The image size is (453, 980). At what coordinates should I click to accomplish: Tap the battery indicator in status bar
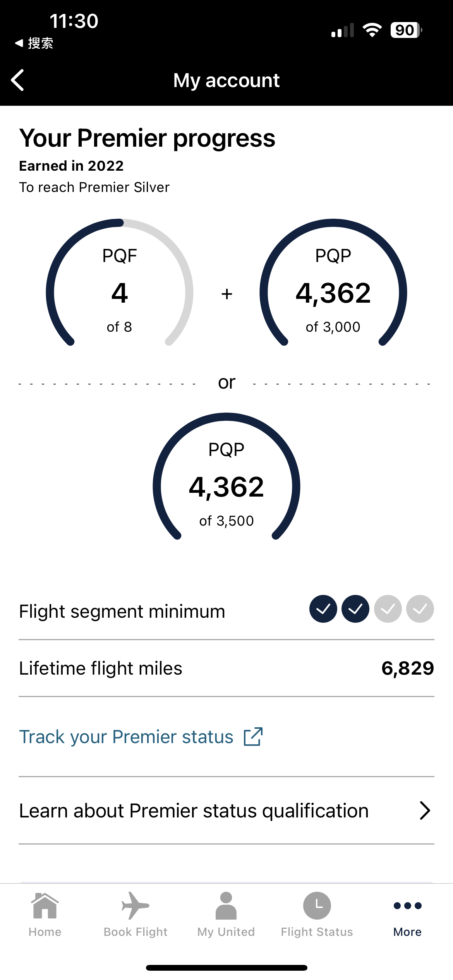[406, 30]
